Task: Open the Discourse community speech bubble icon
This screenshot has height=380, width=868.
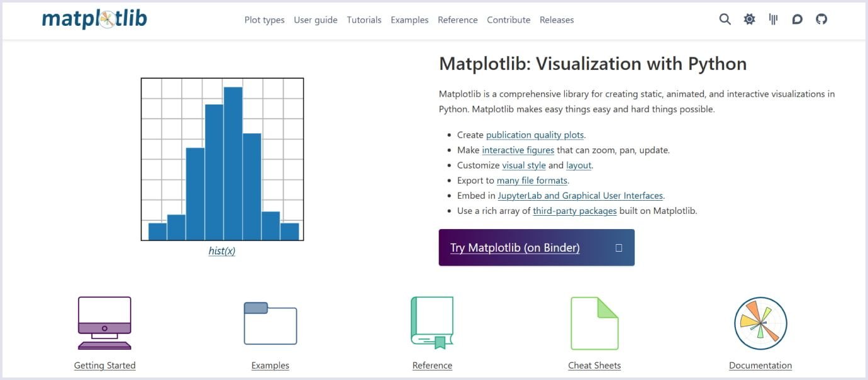Action: coord(797,19)
